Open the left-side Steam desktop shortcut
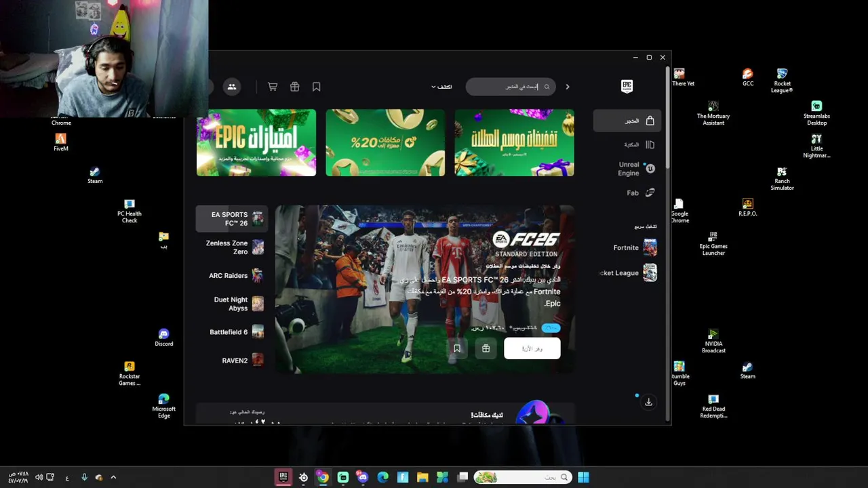The width and height of the screenshot is (868, 488). 95,175
